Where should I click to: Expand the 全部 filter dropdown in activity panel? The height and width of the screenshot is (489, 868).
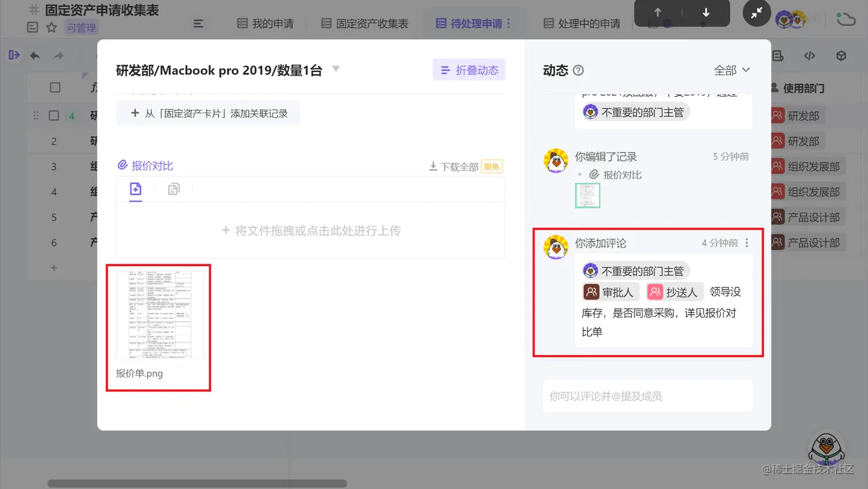point(732,70)
